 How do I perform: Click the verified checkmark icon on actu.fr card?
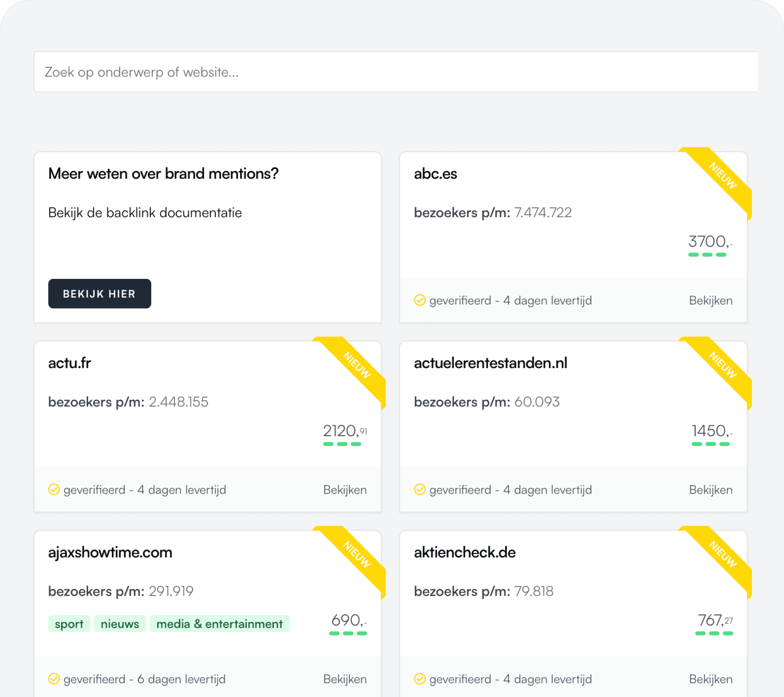pyautogui.click(x=55, y=490)
